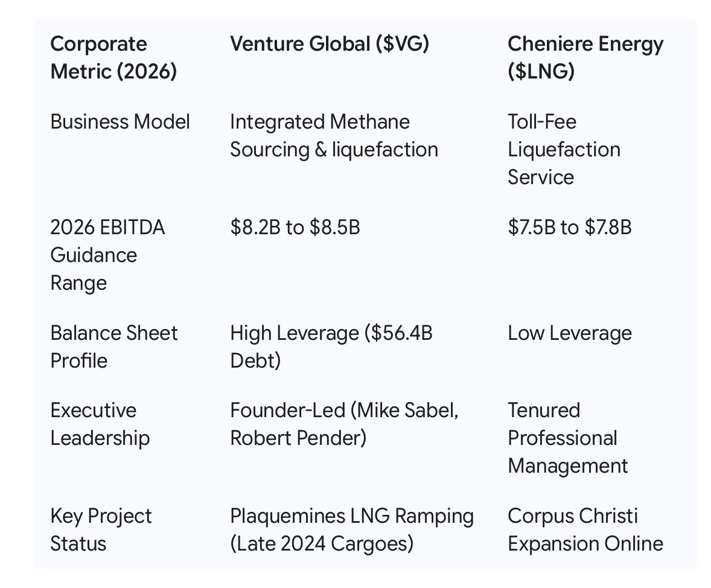Select the $7.5B to $7.8B value
The image size is (711, 588).
point(570,228)
